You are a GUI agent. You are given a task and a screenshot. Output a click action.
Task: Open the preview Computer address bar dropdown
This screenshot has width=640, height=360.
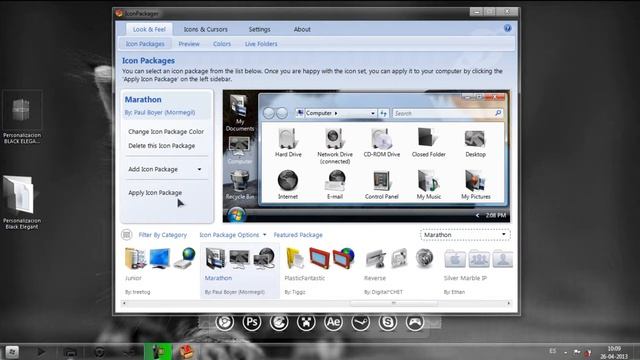[373, 113]
